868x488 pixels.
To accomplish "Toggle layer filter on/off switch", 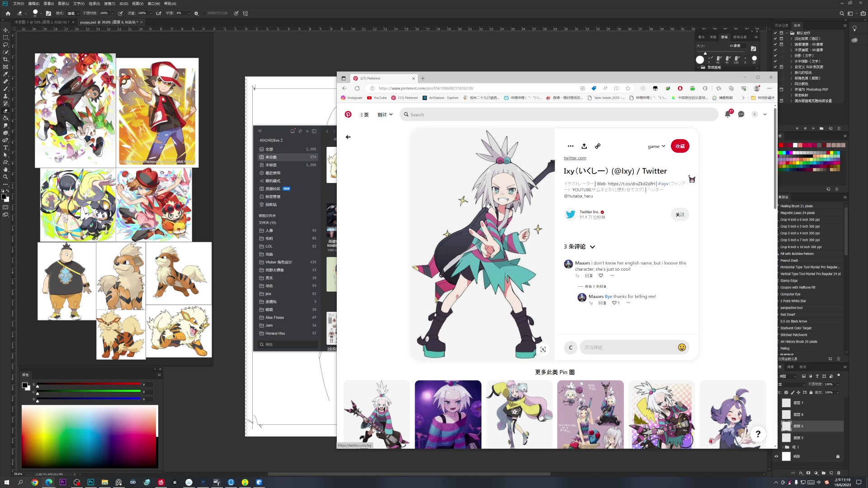I will 839,375.
